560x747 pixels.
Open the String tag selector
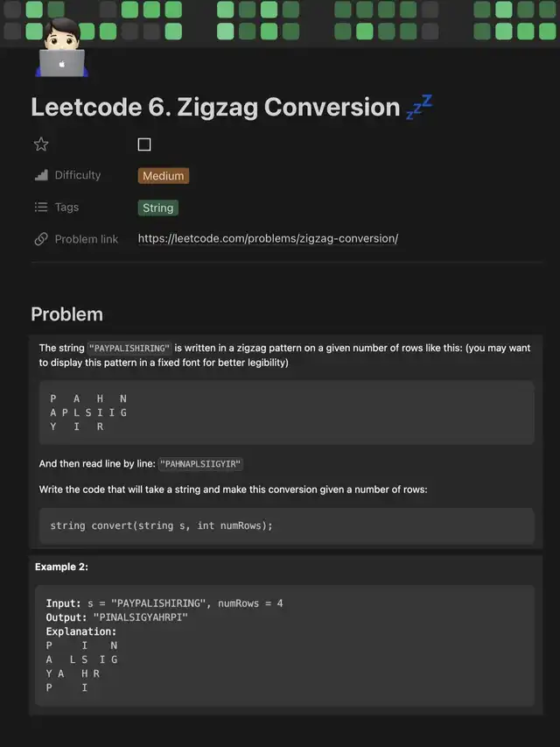point(158,208)
